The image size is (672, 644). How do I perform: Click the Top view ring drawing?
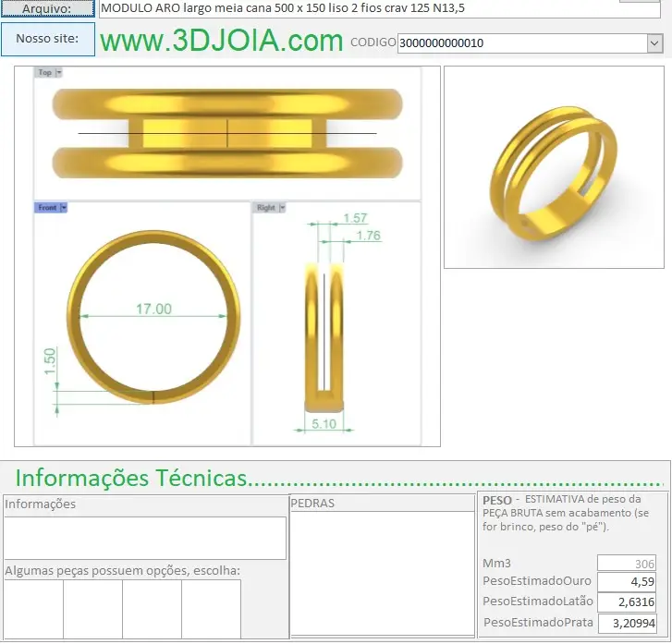(227, 134)
